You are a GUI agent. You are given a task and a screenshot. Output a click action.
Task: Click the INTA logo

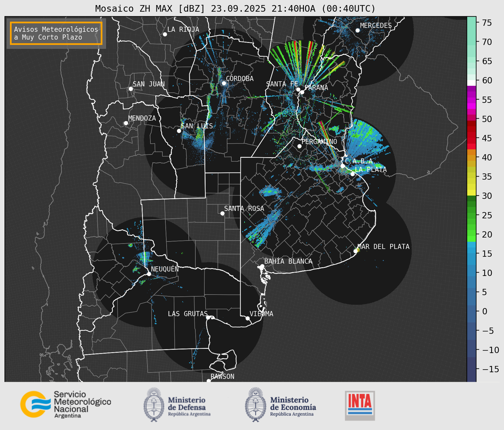click(360, 405)
